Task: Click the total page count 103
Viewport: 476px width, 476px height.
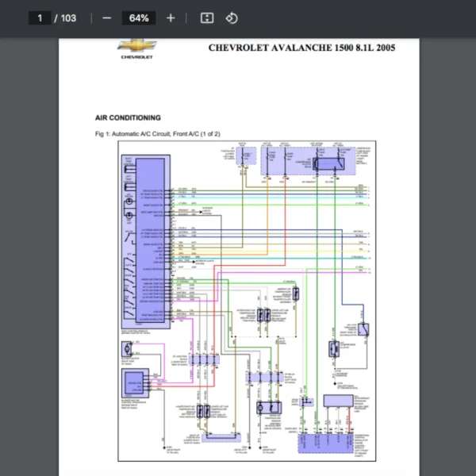Action: pos(68,17)
